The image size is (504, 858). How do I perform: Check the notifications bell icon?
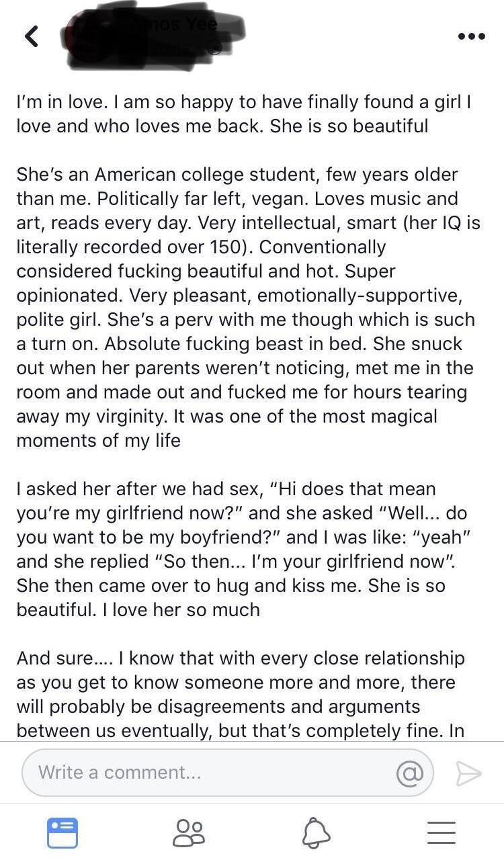314,832
